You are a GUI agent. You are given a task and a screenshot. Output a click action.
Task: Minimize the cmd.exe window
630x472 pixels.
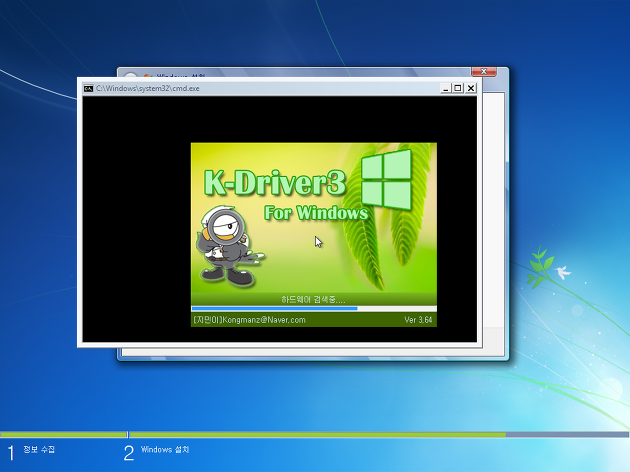pyautogui.click(x=445, y=88)
